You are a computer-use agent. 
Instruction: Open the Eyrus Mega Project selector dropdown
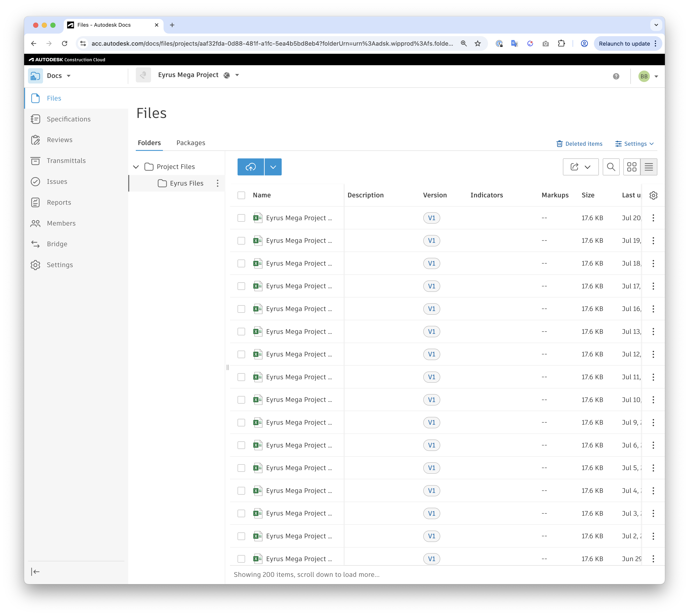[237, 75]
